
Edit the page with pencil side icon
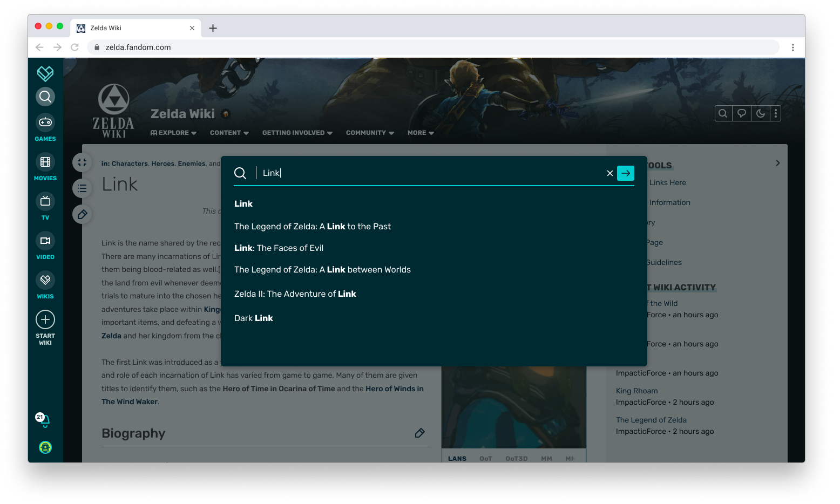click(82, 214)
